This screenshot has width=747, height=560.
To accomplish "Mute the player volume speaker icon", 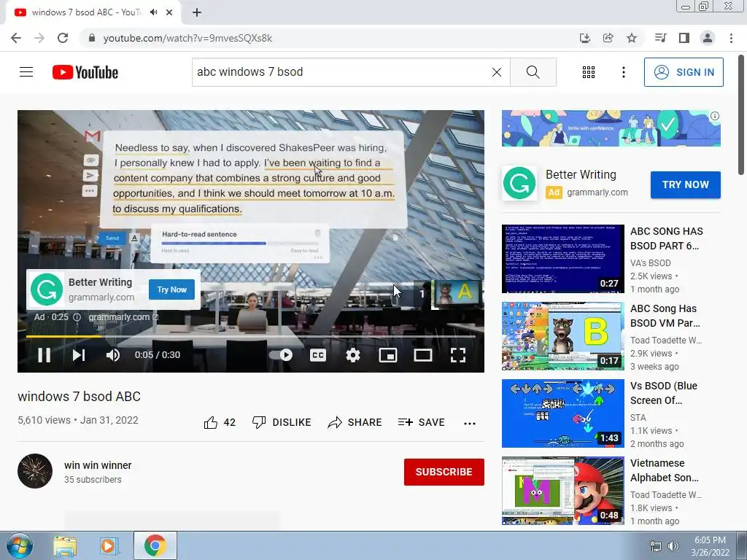I will [113, 355].
